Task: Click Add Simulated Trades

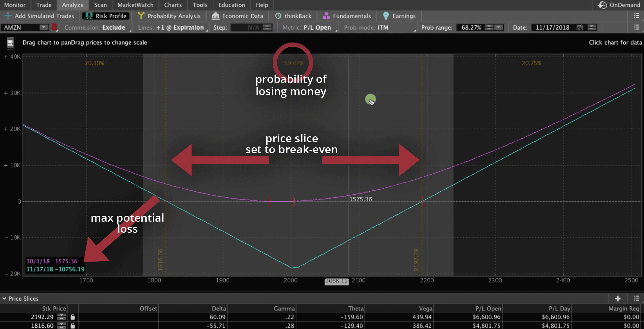Action: coord(39,16)
